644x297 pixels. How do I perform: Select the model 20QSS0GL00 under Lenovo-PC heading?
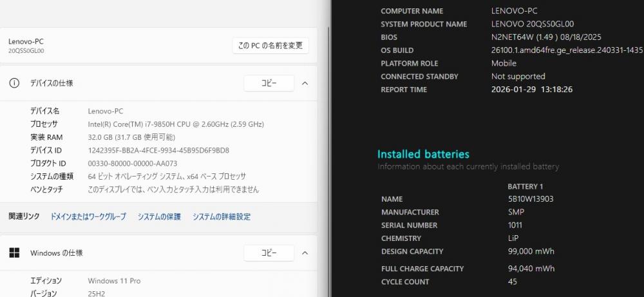(x=26, y=51)
